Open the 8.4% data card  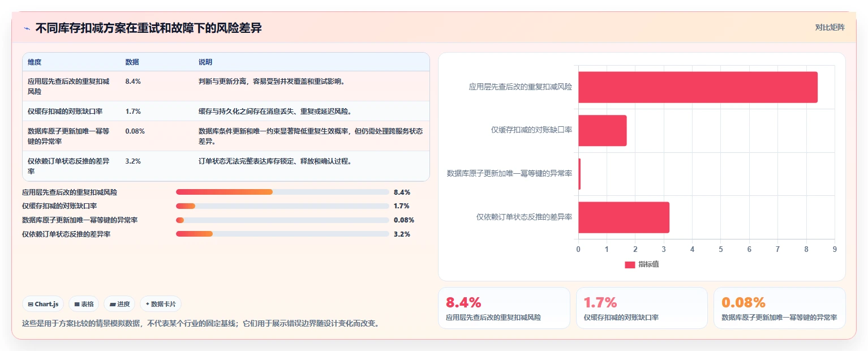pos(504,308)
